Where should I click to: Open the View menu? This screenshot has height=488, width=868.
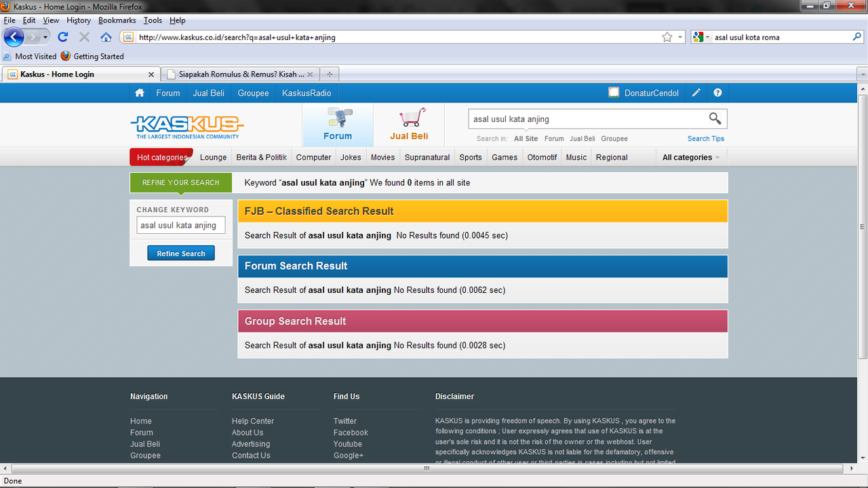pyautogui.click(x=51, y=20)
